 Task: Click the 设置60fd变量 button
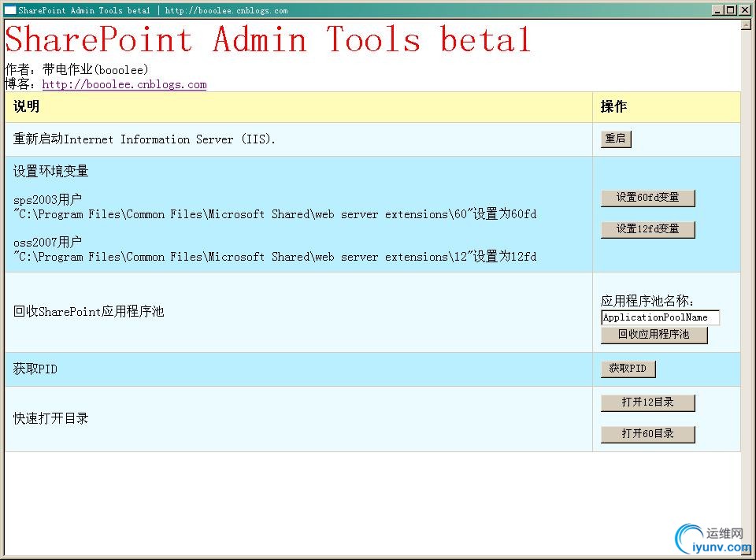(647, 198)
